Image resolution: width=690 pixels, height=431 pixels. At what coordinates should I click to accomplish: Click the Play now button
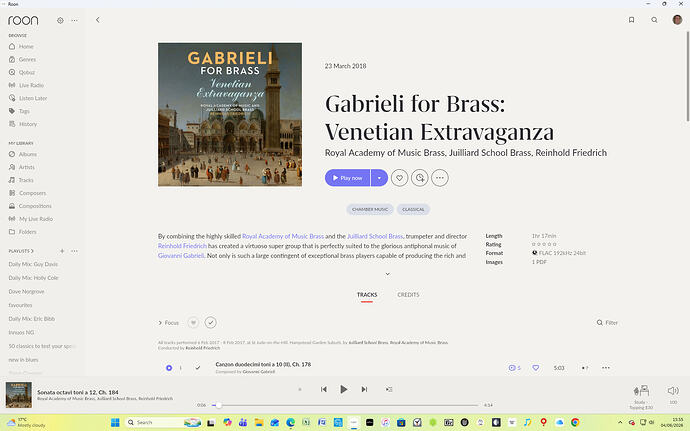(348, 178)
